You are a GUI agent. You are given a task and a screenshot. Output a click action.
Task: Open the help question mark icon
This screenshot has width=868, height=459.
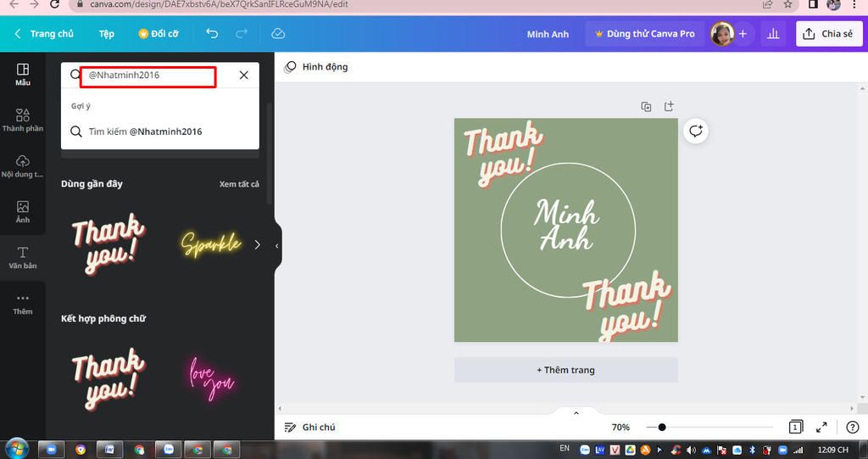point(853,427)
